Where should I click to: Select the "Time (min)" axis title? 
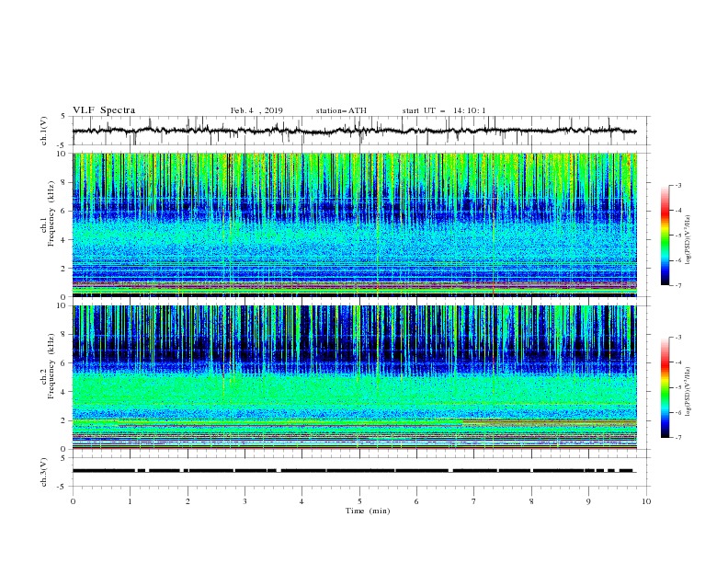click(x=368, y=511)
